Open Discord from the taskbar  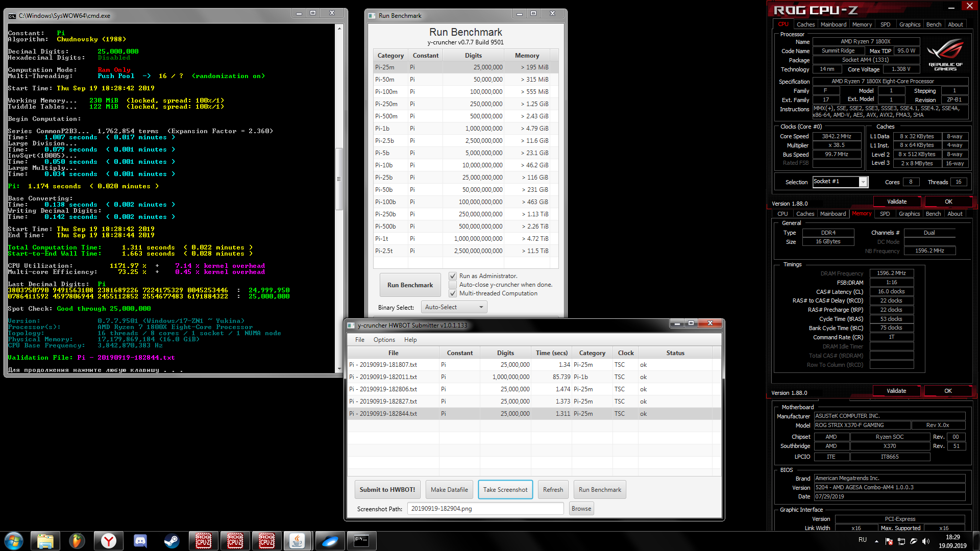pos(140,541)
